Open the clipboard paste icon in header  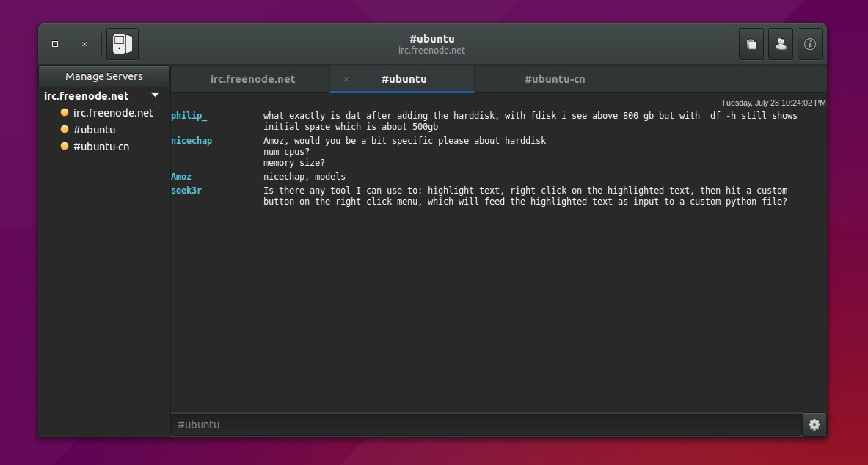pos(751,44)
